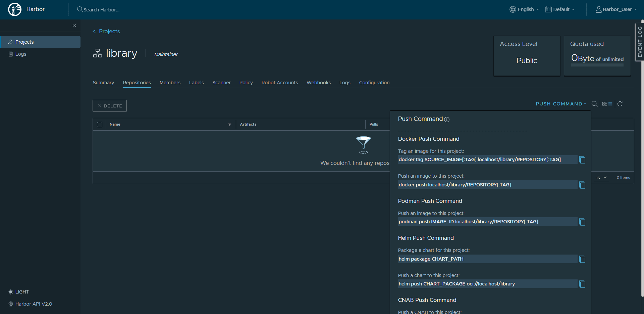
Task: Open the Policy tab
Action: (x=246, y=83)
